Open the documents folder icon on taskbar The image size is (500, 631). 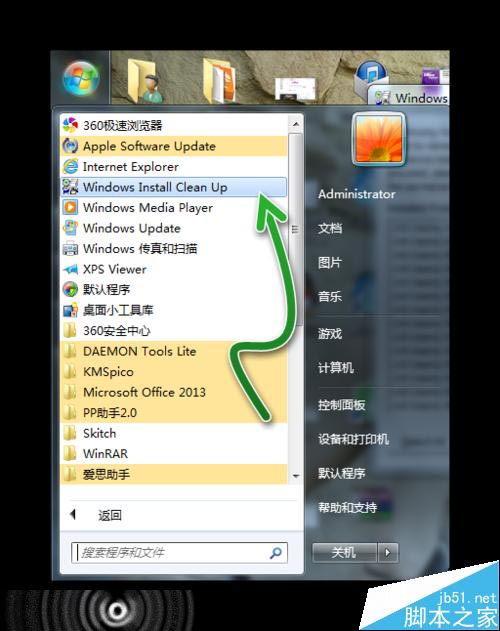tap(219, 80)
